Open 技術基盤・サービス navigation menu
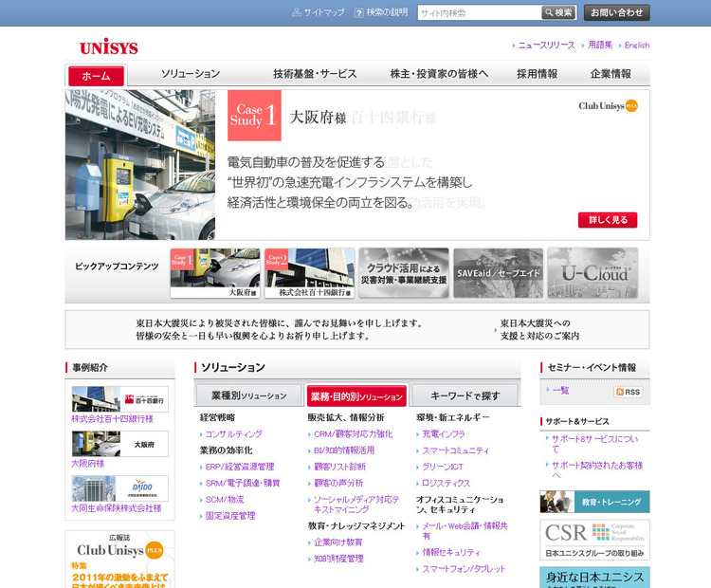This screenshot has height=588, width=711. [315, 74]
